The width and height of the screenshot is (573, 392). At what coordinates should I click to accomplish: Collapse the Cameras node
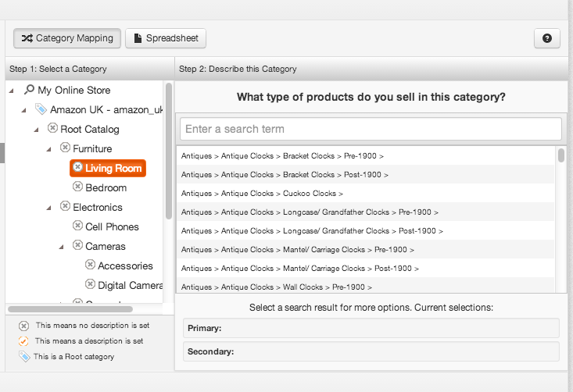61,247
